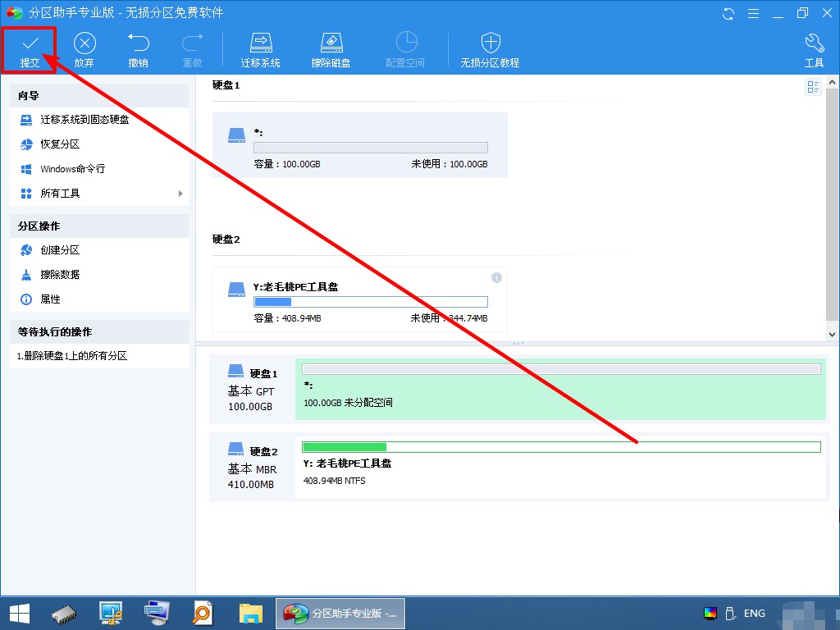Expand the 所有工具 submenu arrow
This screenshot has height=630, width=840.
[180, 194]
